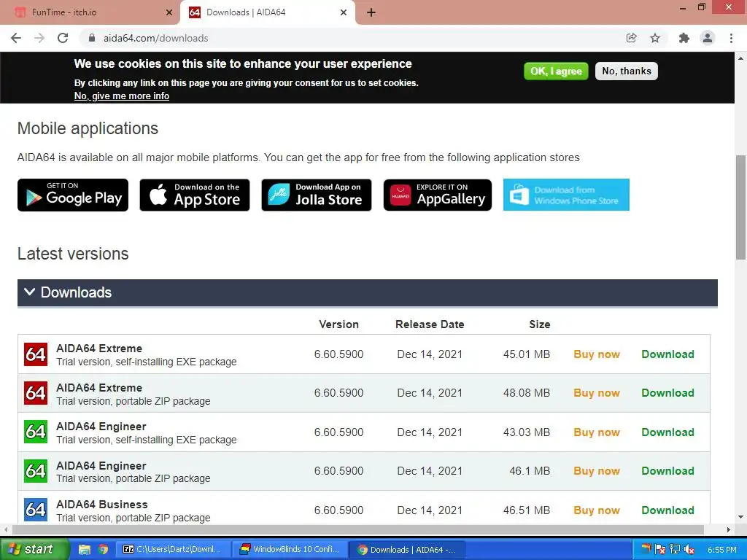Click the Size column header
The width and height of the screenshot is (747, 560).
[x=540, y=324]
